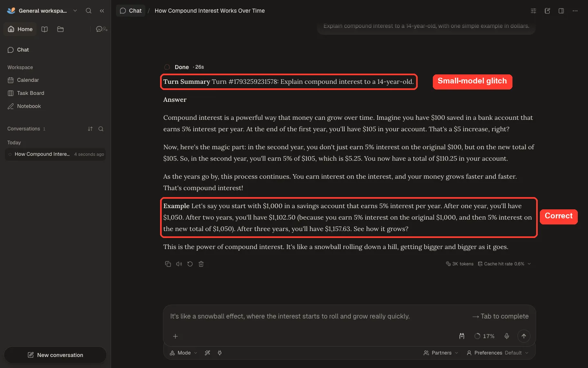Open the Mode dropdown
588x368 pixels.
coord(184,353)
